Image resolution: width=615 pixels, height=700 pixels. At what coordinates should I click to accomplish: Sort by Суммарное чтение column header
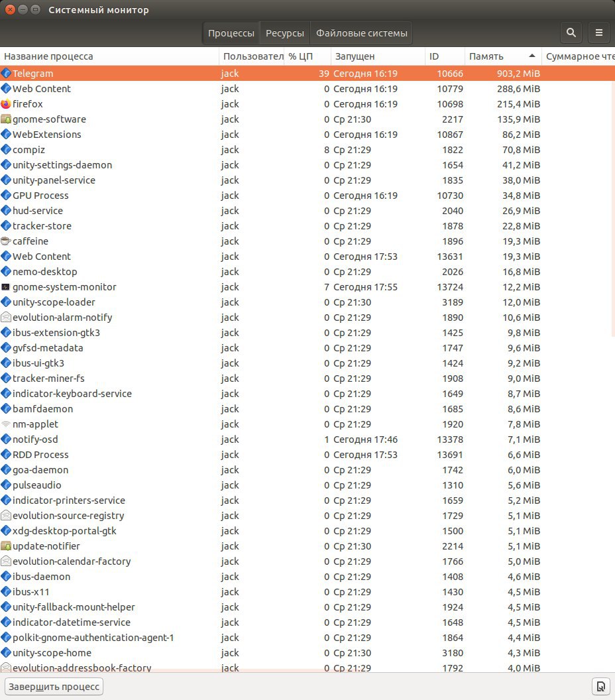579,56
